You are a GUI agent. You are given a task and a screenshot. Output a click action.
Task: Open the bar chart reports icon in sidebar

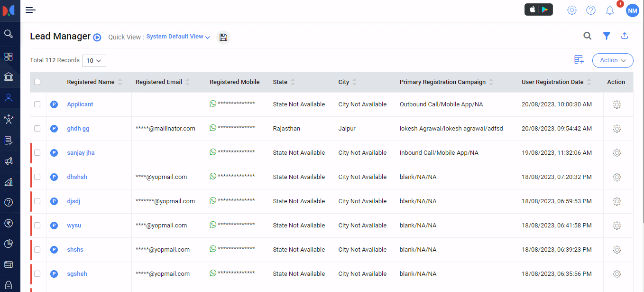(x=9, y=182)
